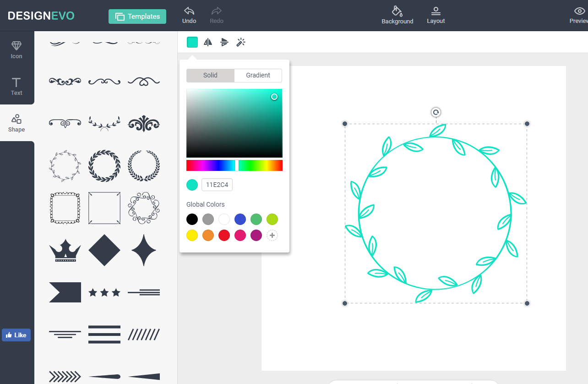Choose the diagonal slashes shape

(x=144, y=335)
